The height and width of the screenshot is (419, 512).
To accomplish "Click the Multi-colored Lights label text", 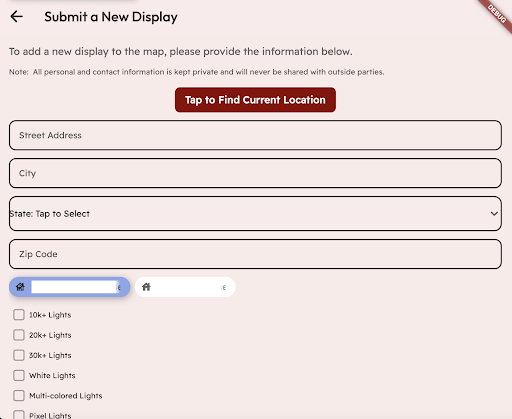I will [66, 396].
